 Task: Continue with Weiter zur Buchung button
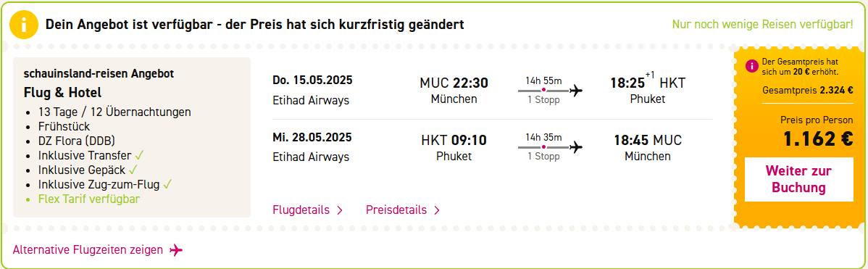(x=798, y=179)
